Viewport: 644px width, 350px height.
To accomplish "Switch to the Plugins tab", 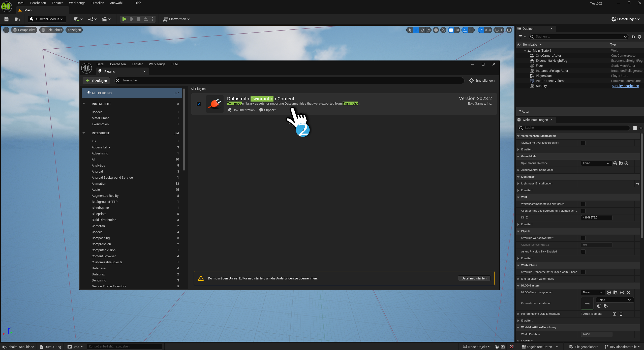I will coord(122,72).
